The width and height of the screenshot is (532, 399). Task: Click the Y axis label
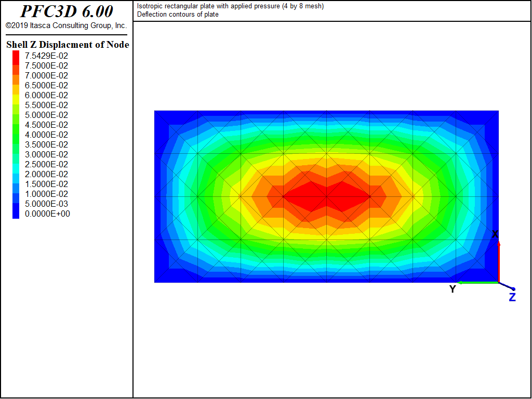tap(453, 289)
